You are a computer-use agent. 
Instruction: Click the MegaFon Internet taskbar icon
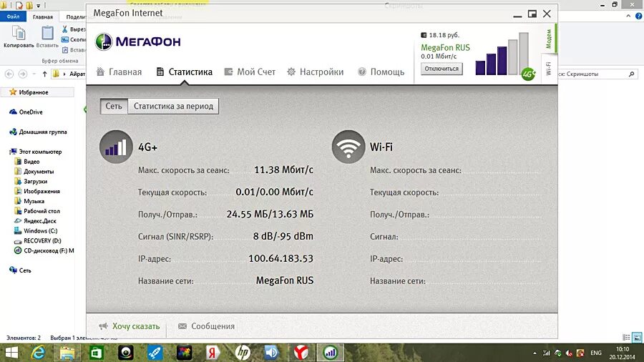[x=330, y=353]
